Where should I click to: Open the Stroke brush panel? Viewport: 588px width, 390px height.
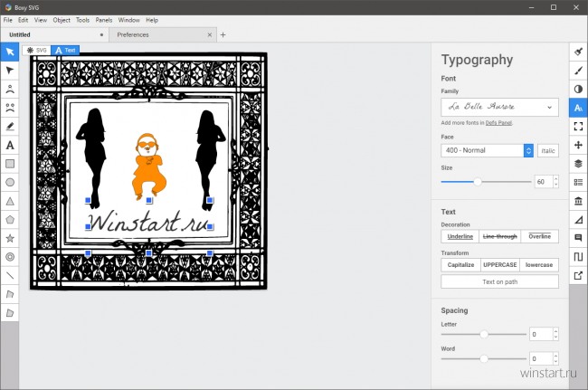click(578, 70)
